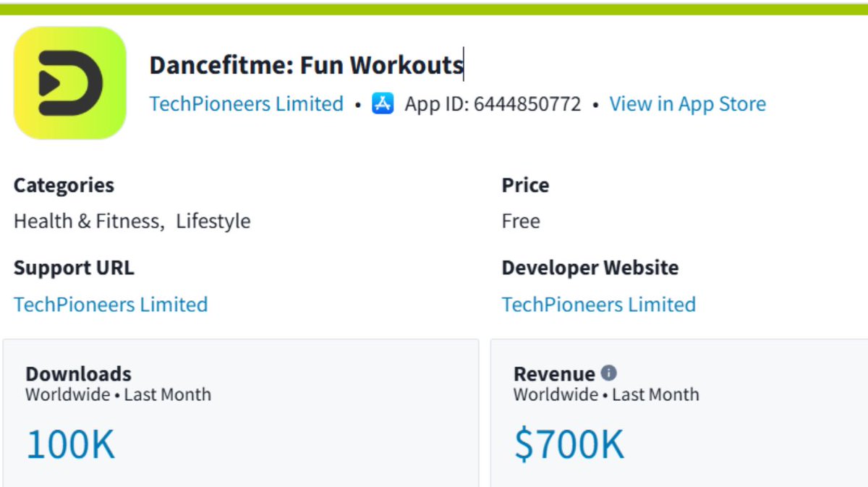Click the Downloads card heading
The image size is (868, 487).
(79, 374)
